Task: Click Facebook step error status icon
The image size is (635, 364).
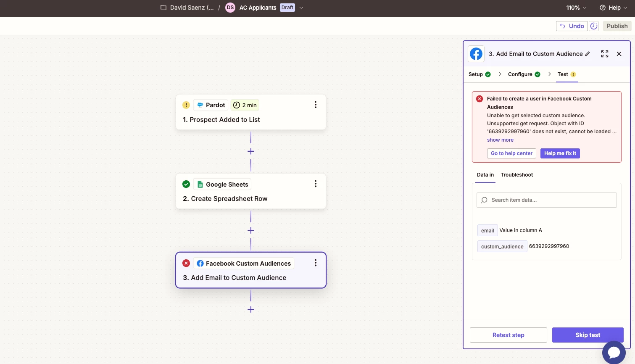Action: pyautogui.click(x=186, y=263)
